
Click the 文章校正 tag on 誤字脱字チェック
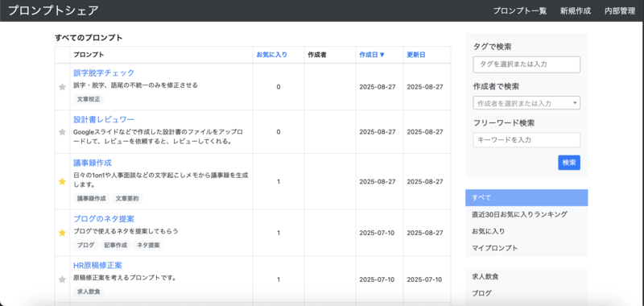[89, 99]
